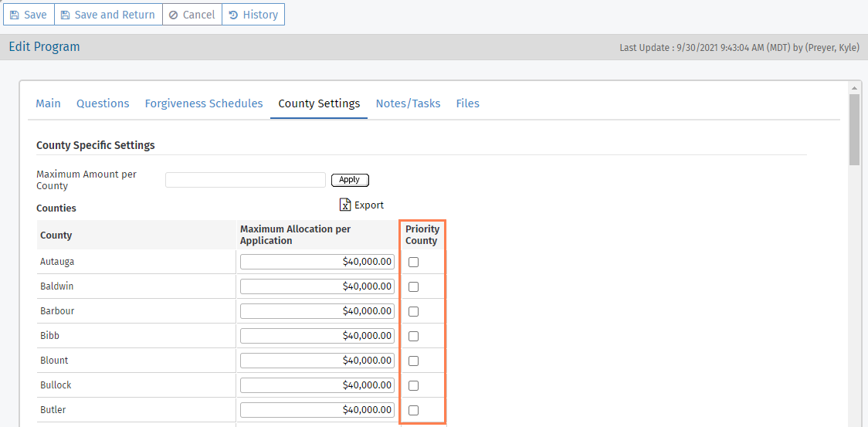Open the Questions tab
This screenshot has height=427, width=868.
pos(103,103)
